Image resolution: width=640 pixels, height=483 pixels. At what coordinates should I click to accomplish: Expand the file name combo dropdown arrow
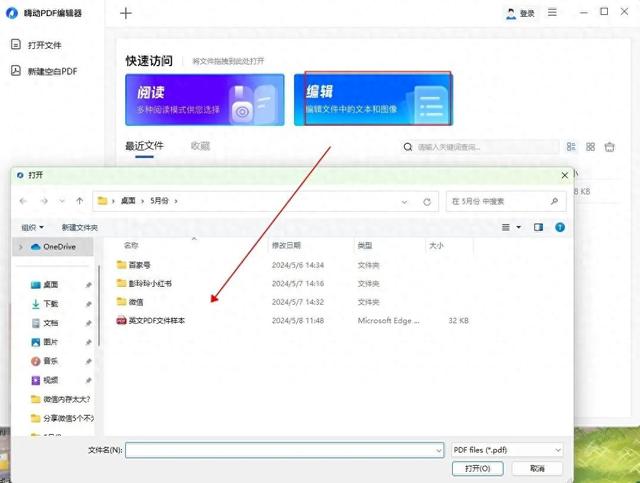click(439, 451)
